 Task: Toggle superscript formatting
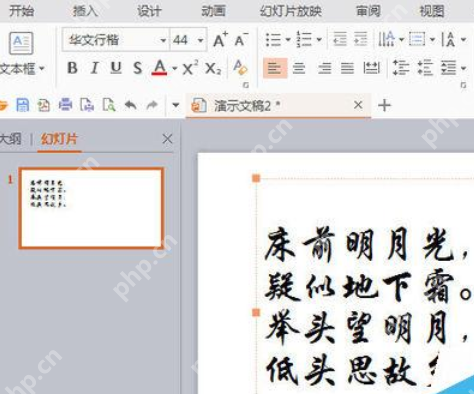(190, 68)
